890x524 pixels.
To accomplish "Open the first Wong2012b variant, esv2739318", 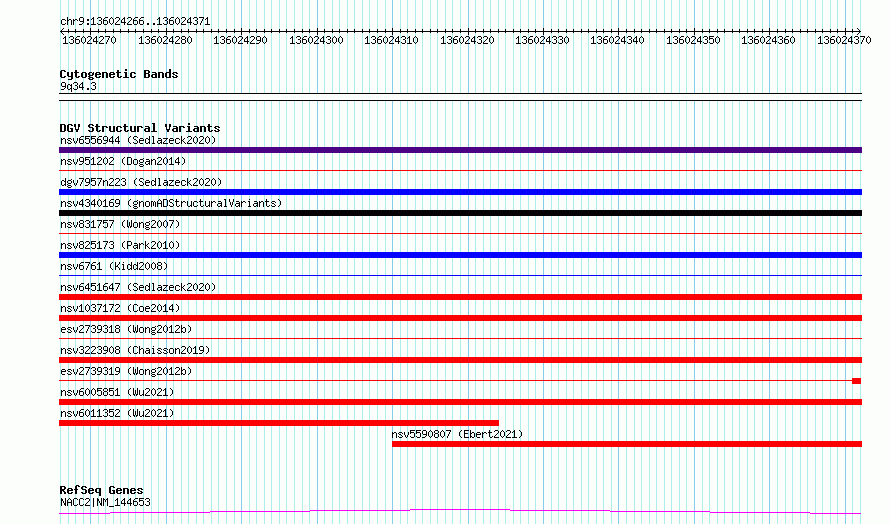I will [x=126, y=329].
